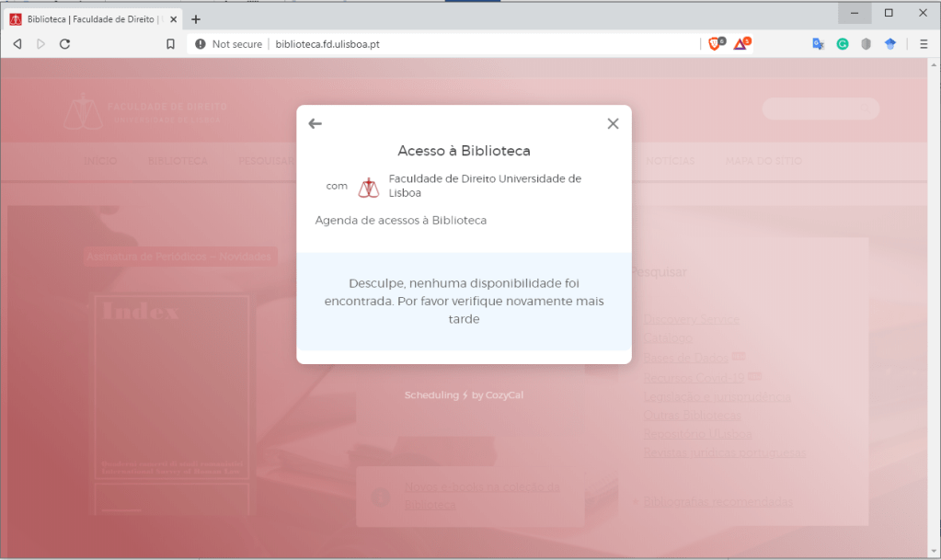The width and height of the screenshot is (941, 560).
Task: Click the back arrow in the dialog
Action: point(316,124)
